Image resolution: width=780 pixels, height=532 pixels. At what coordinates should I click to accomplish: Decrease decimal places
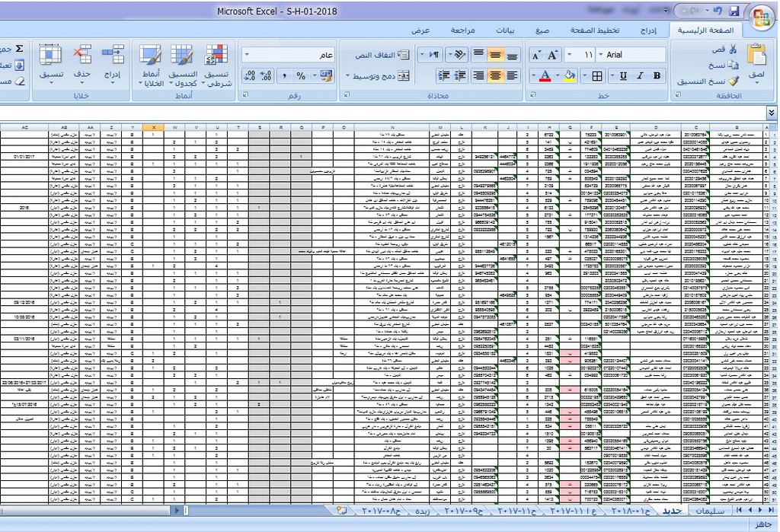[x=250, y=75]
